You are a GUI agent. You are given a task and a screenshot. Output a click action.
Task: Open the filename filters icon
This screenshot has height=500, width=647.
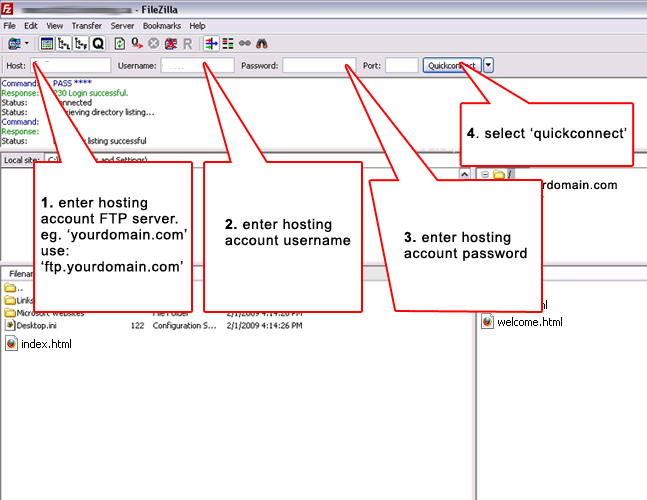[211, 43]
